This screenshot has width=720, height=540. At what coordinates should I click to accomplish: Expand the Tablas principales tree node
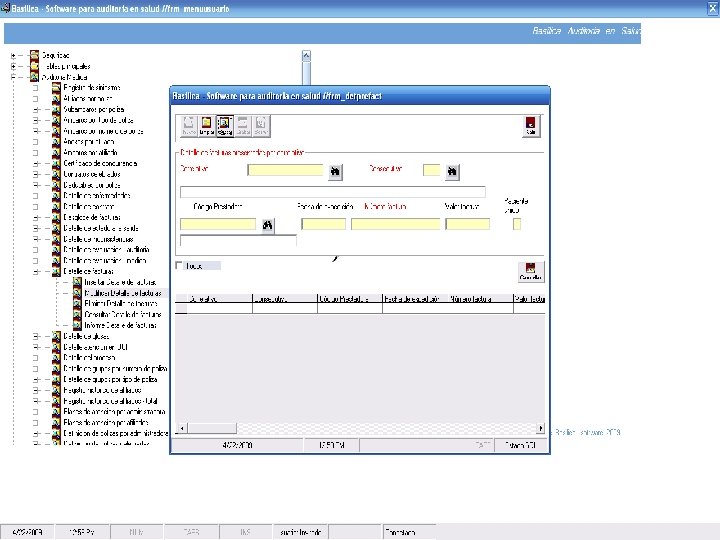coord(13,67)
